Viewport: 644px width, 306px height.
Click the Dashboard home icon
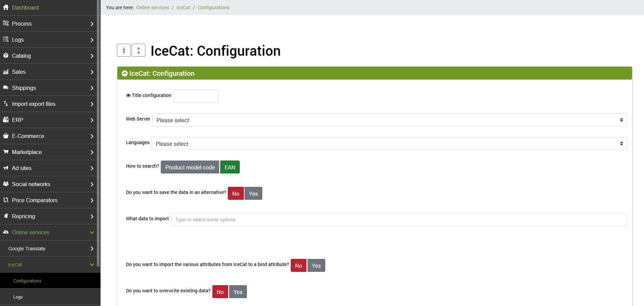(x=5, y=7)
